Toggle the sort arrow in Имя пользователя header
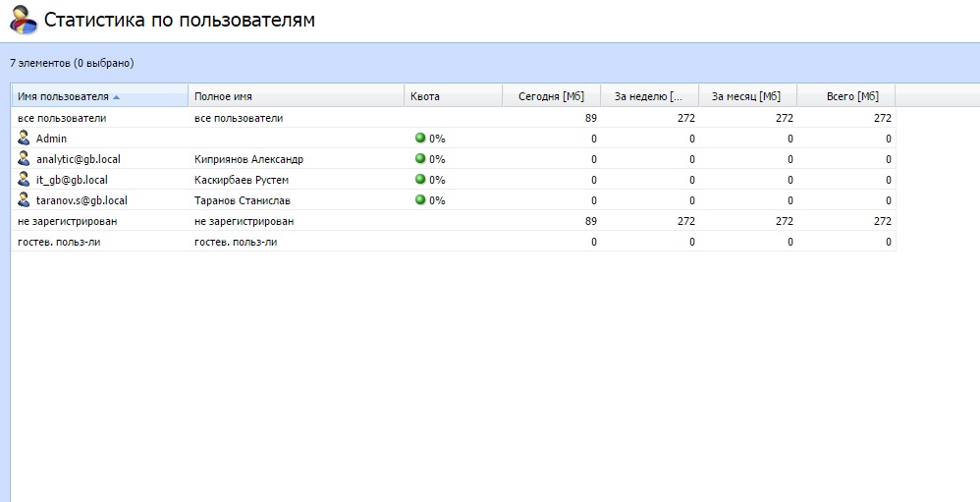Viewport: 980px width, 502px height. coord(116,97)
